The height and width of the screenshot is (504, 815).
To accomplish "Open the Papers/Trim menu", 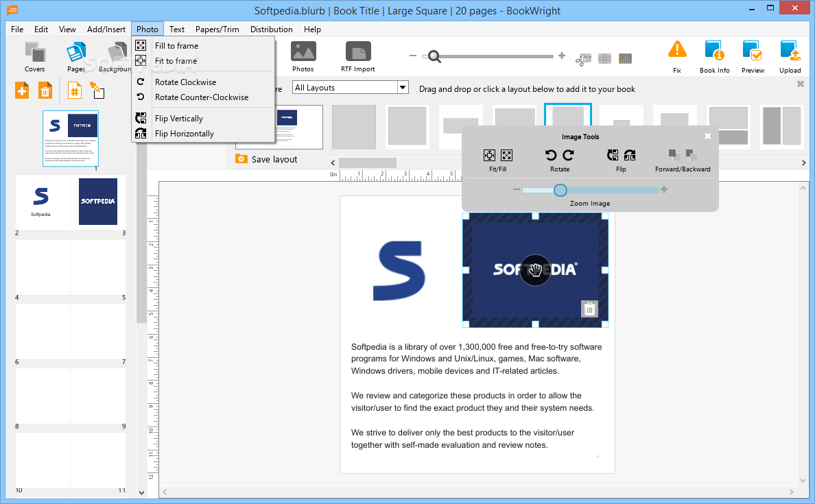I will pos(217,29).
